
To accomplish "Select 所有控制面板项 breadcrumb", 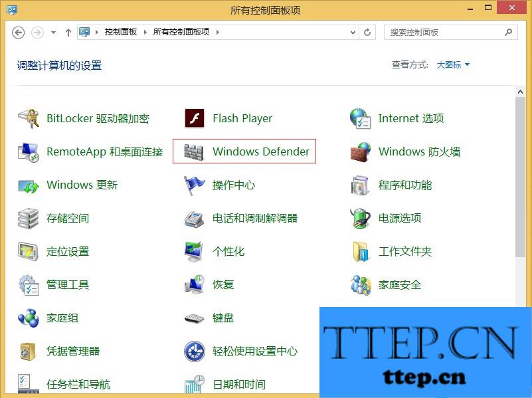I will click(181, 32).
